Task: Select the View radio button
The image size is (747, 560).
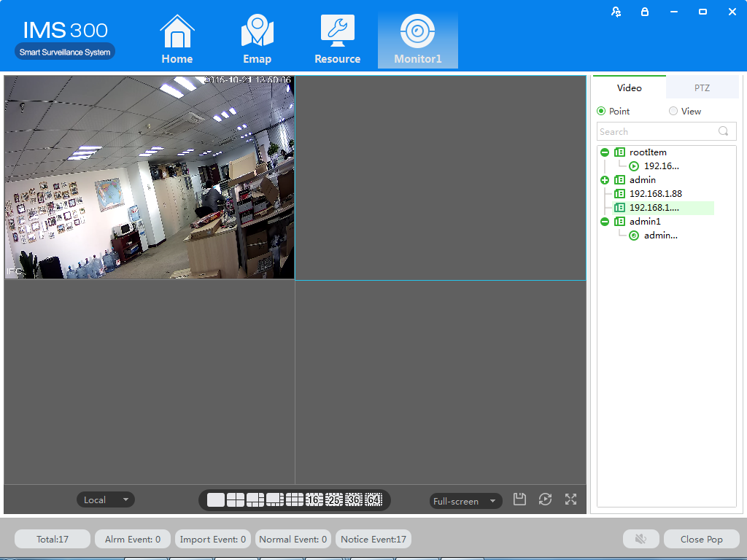Action: click(673, 112)
